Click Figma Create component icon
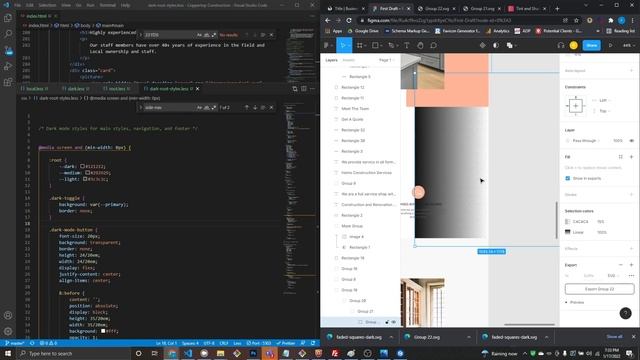This screenshot has height=360, width=640. click(482, 45)
